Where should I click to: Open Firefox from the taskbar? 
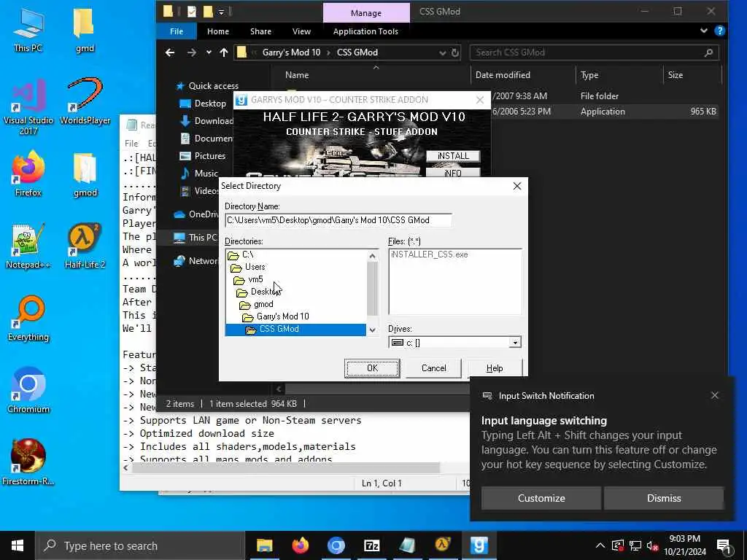point(300,545)
